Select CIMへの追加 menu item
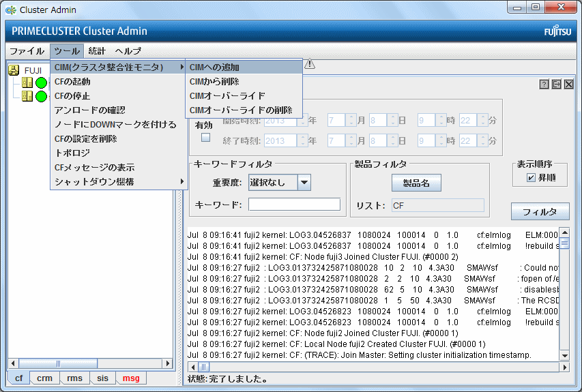This screenshot has width=582, height=392. tap(244, 67)
